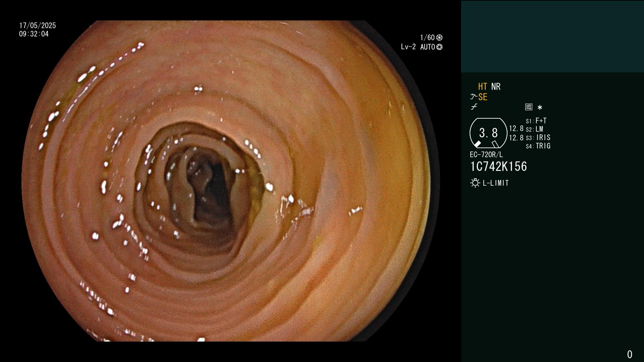The image size is (644, 362).
Task: Click the serial number 1C742K156
Action: pyautogui.click(x=498, y=167)
